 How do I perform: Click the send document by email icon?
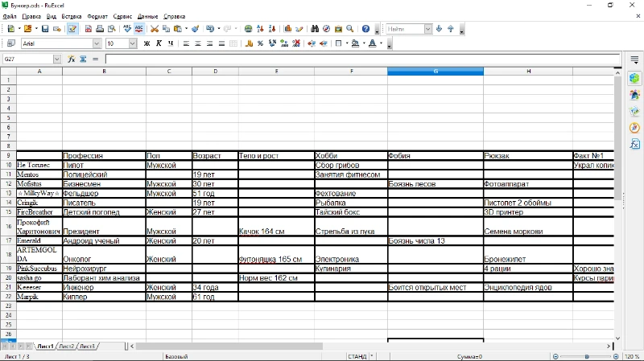pyautogui.click(x=57, y=29)
